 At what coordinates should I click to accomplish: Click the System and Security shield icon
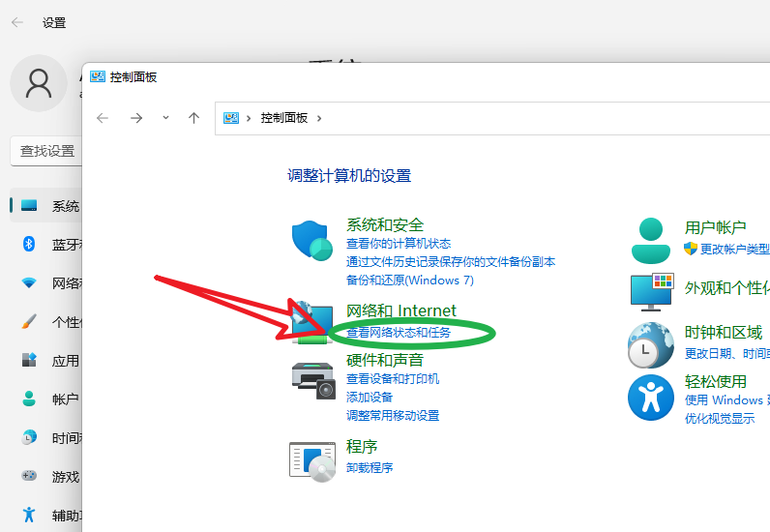pos(311,240)
